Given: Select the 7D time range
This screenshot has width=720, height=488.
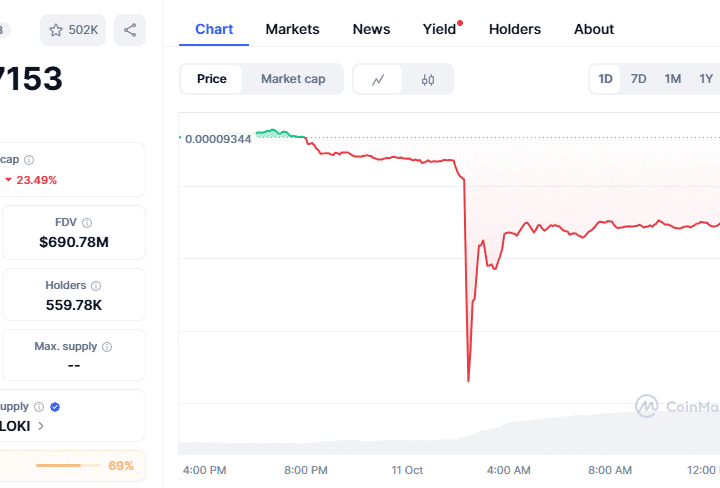Looking at the screenshot, I should pos(638,79).
